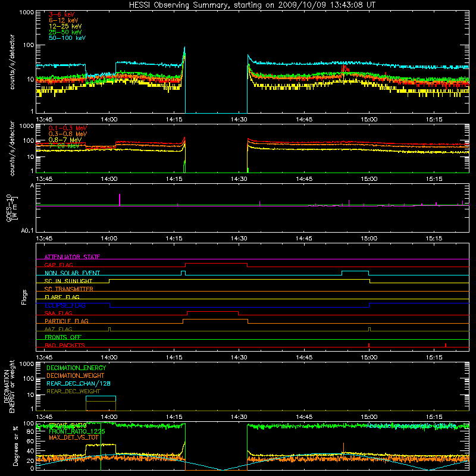Viewport: 476px width, 476px height.
Task: Click the 'Degrees or %' axis label
Action: pos(15,446)
